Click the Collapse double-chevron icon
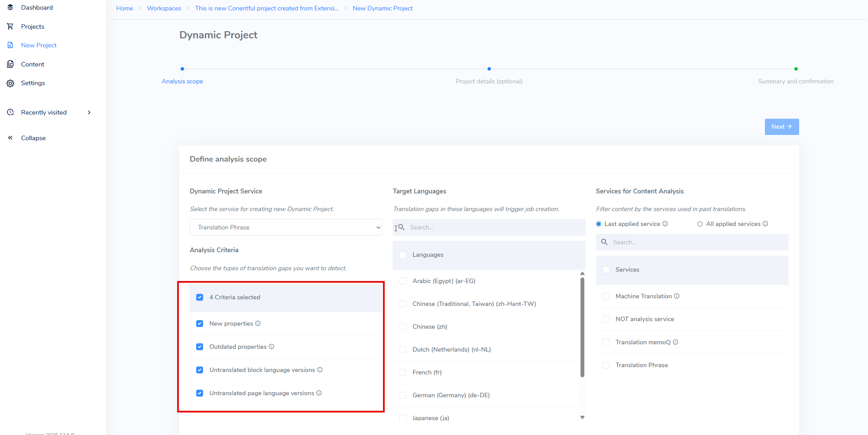Viewport: 868px width, 435px height. (x=10, y=138)
